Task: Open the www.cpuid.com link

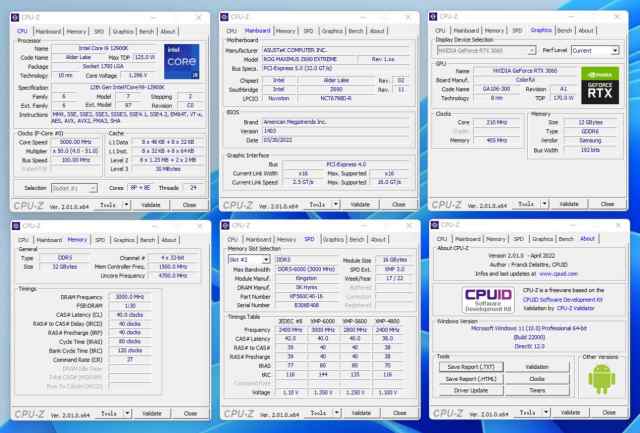Action: (558, 274)
